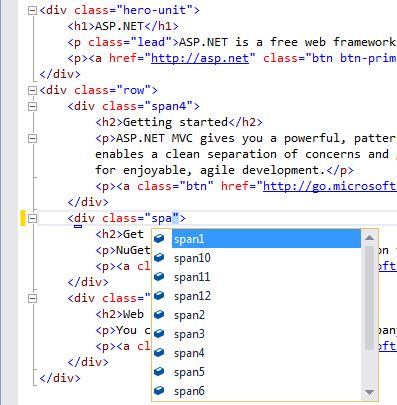
Task: Click the class icon beside span6
Action: (x=160, y=390)
